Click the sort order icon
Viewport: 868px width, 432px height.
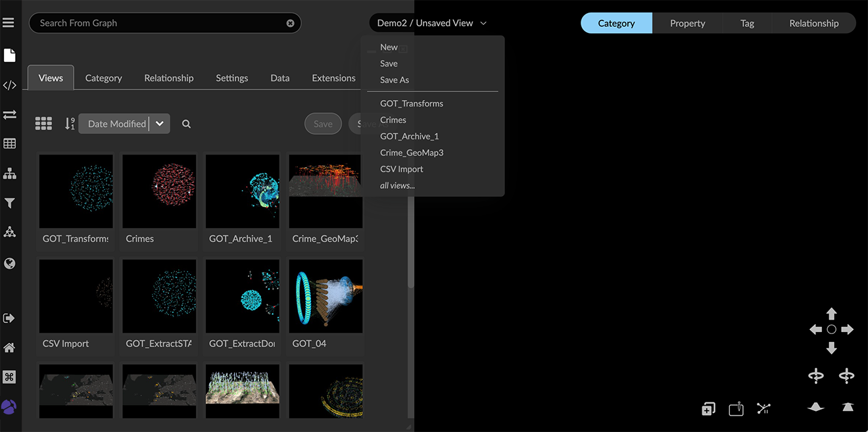pos(70,124)
